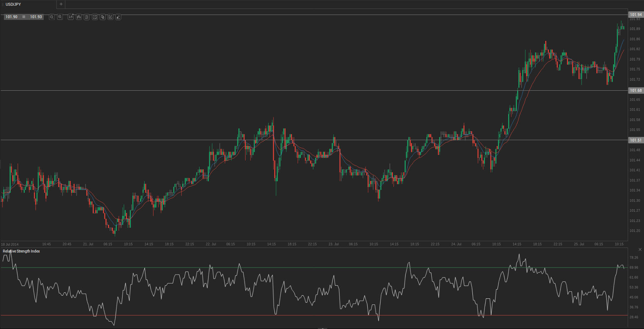Open the indicators chart icon
The height and width of the screenshot is (329, 644).
tap(95, 17)
